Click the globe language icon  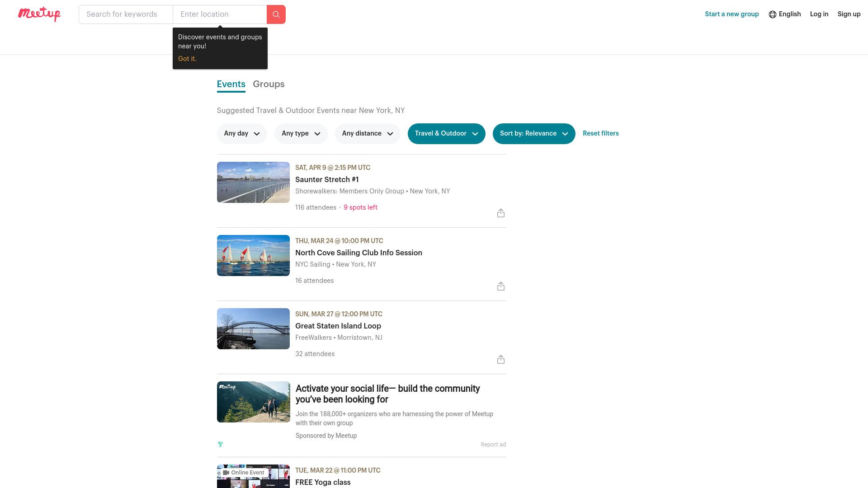(773, 14)
